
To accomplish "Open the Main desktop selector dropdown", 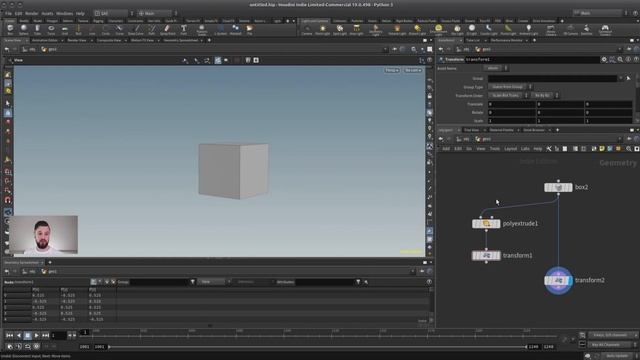I will (x=157, y=13).
